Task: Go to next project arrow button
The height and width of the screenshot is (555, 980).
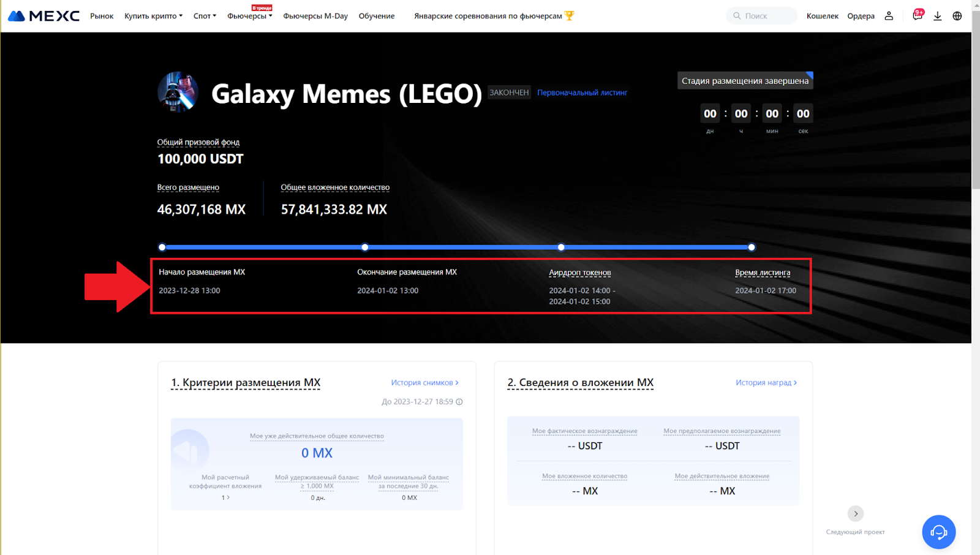Action: pos(856,513)
